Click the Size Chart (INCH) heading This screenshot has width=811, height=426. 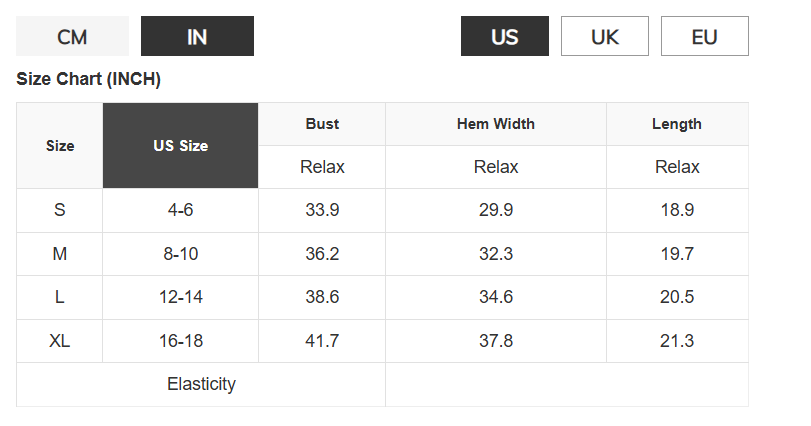tap(88, 79)
